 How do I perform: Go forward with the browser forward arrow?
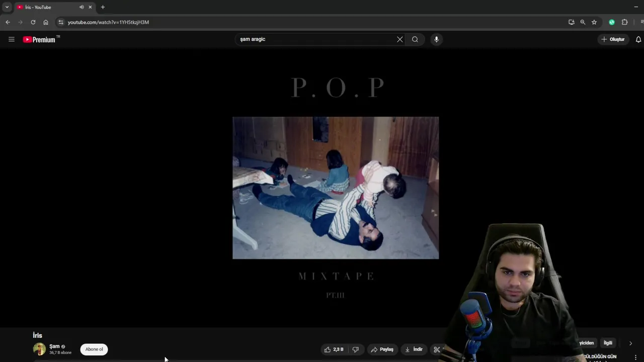coord(20,22)
